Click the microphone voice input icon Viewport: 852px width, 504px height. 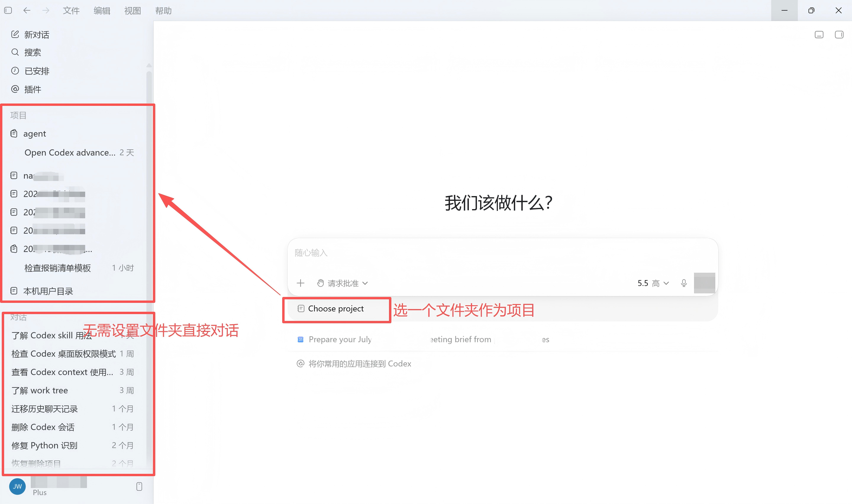point(684,283)
